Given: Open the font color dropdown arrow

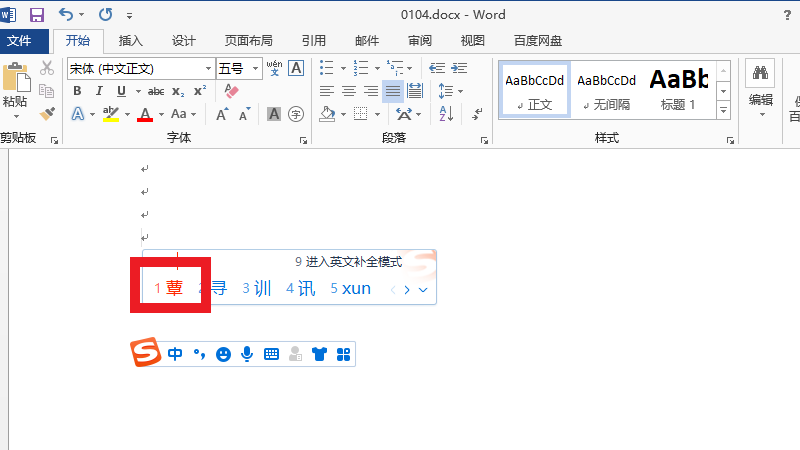Looking at the screenshot, I should 161,114.
